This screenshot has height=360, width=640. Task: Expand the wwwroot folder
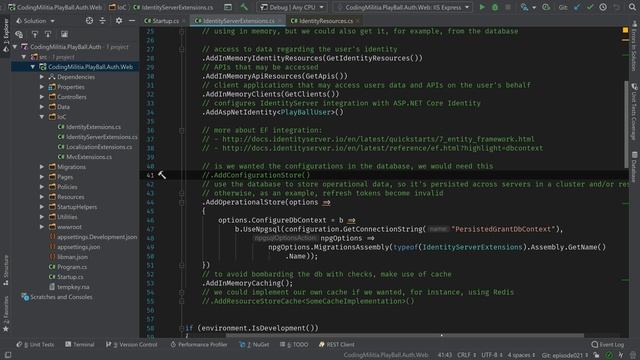coord(42,227)
